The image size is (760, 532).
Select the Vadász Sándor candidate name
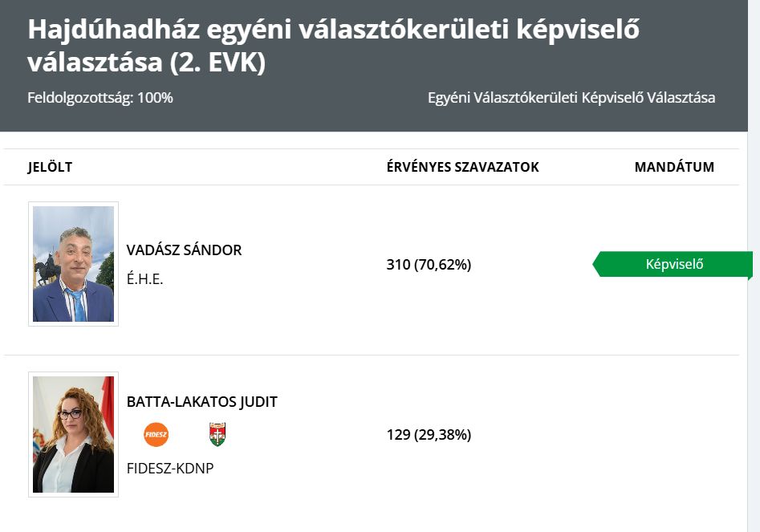tap(185, 250)
